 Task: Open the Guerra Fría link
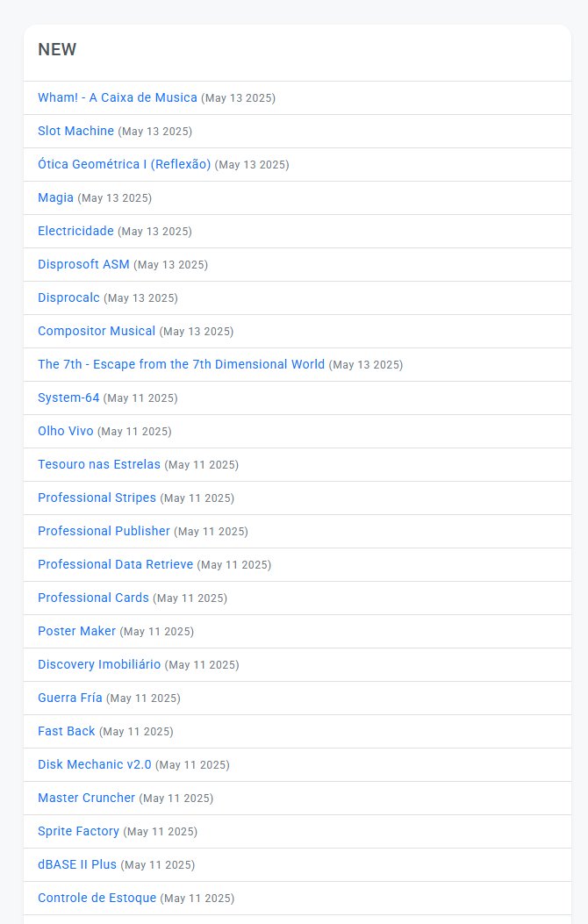tap(70, 698)
